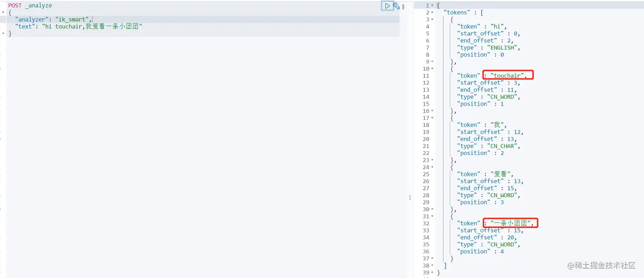644x278 pixels.
Task: Click the "token" : "我" line
Action: point(482,125)
